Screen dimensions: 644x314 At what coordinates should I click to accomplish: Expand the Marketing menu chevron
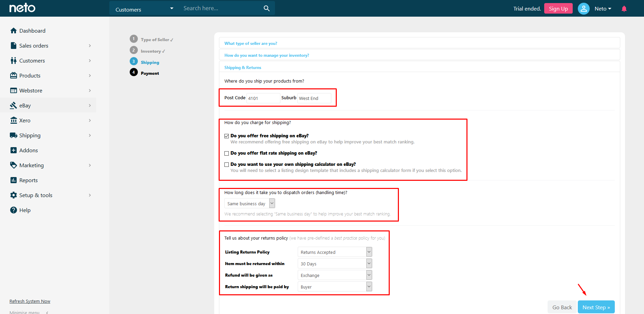90,165
